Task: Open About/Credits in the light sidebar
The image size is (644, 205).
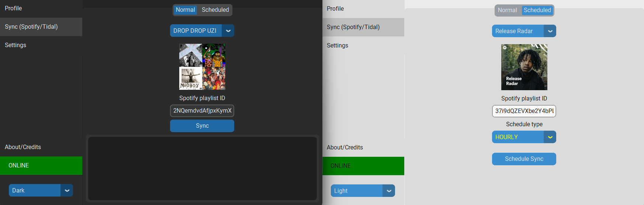Action: pos(363,147)
